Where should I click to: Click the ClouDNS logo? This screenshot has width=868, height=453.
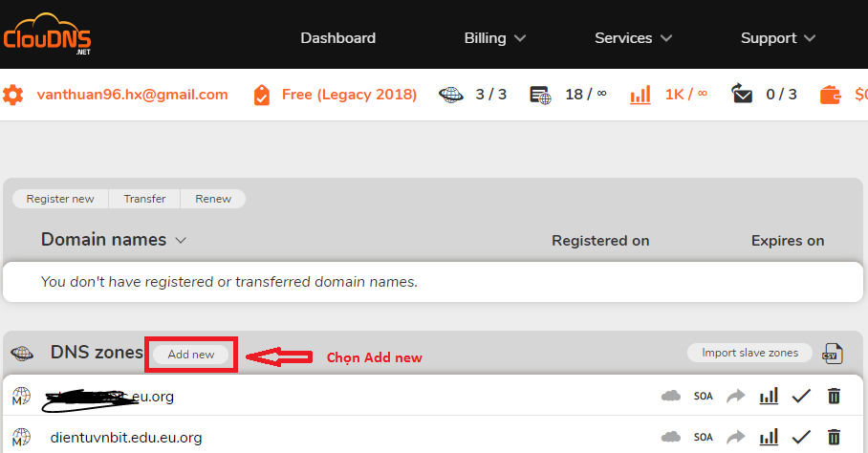pos(47,34)
